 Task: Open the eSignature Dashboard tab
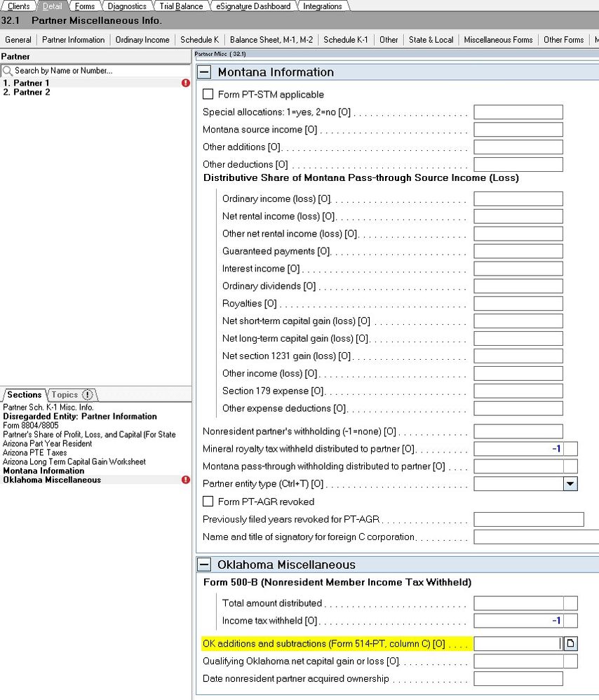coord(253,6)
